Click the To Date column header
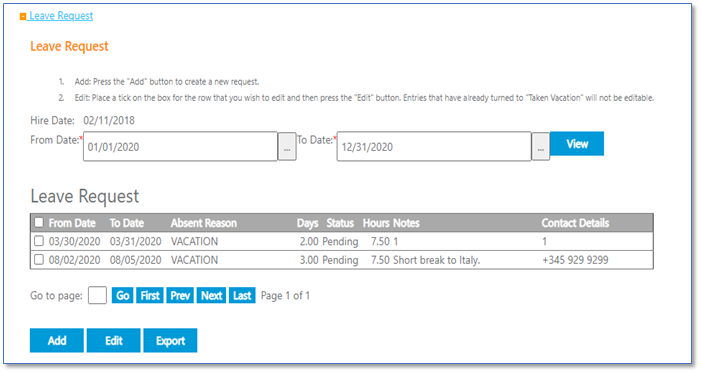This screenshot has width=701, height=373. (x=127, y=223)
